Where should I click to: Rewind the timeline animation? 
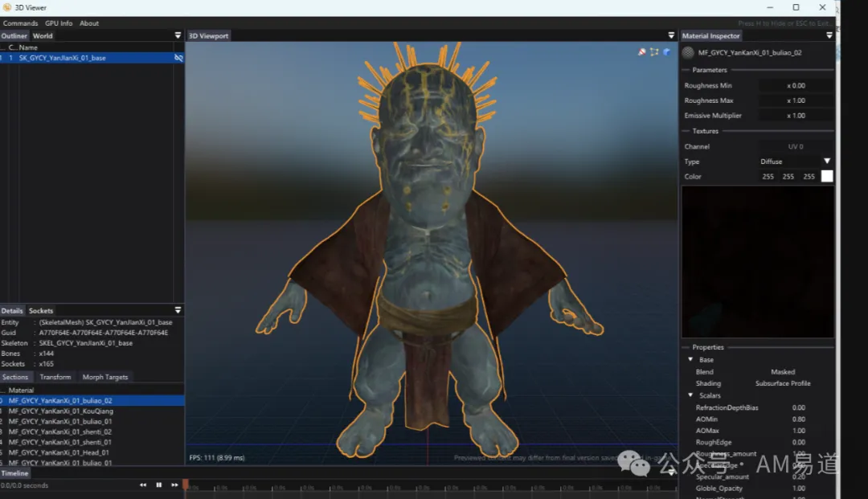[143, 485]
